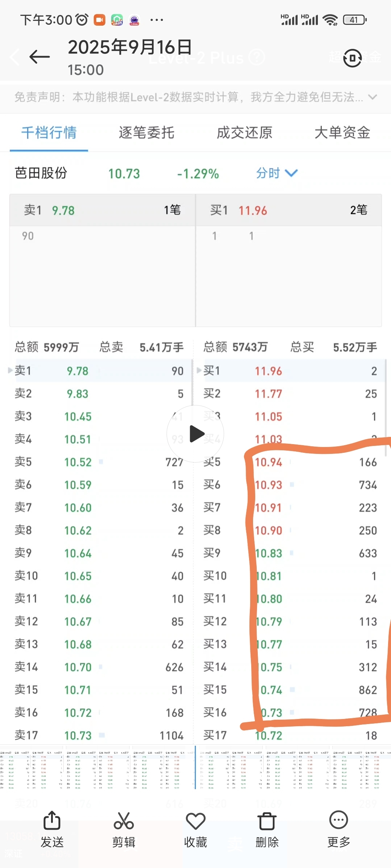The height and width of the screenshot is (868, 391).
Task: Select the 卖17 10.73 order row
Action: pyautogui.click(x=99, y=735)
